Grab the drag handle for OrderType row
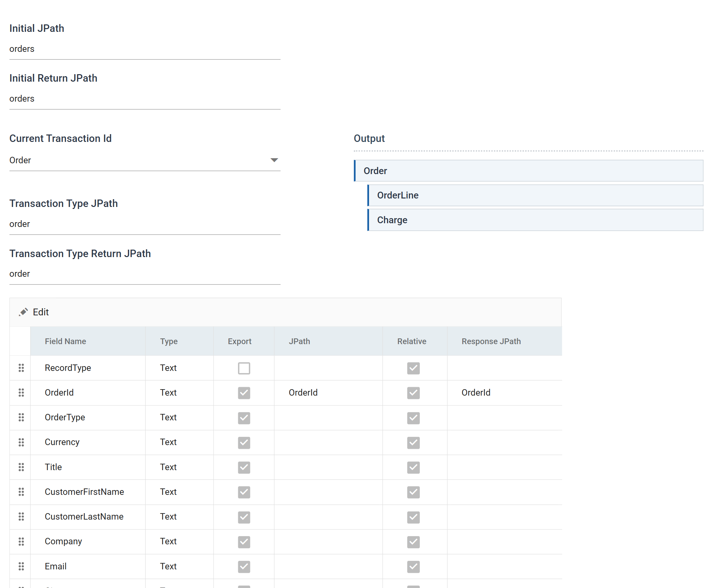The height and width of the screenshot is (588, 713). coord(21,417)
